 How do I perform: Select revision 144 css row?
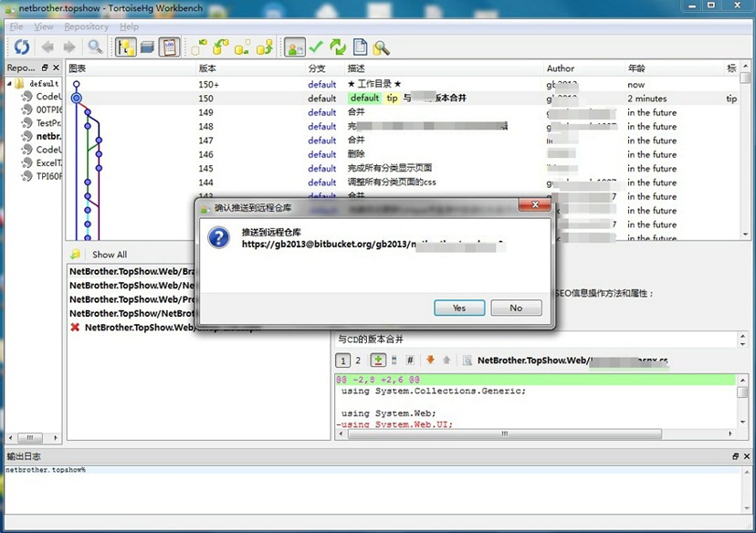403,183
